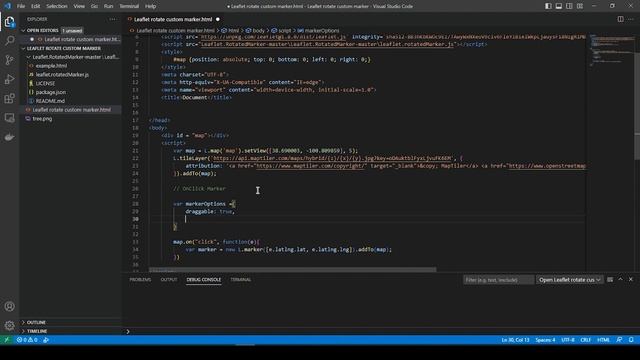Open the debug session dropdown
The width and height of the screenshot is (640, 360).
570,280
